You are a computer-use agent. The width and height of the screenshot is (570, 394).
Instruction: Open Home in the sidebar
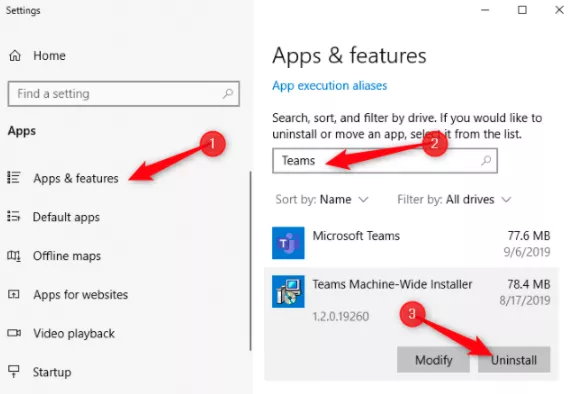49,56
